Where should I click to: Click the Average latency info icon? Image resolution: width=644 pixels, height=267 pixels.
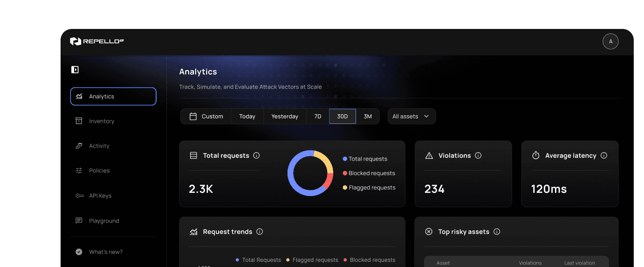604,156
